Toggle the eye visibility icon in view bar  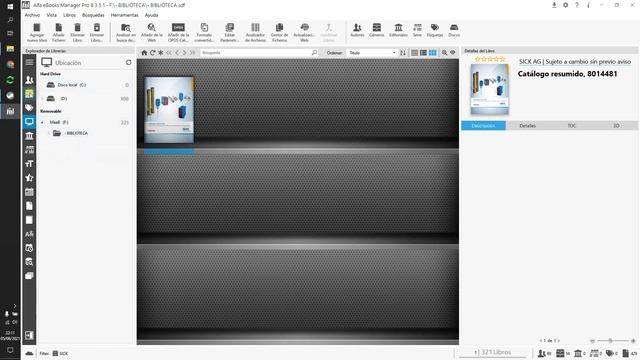click(453, 53)
